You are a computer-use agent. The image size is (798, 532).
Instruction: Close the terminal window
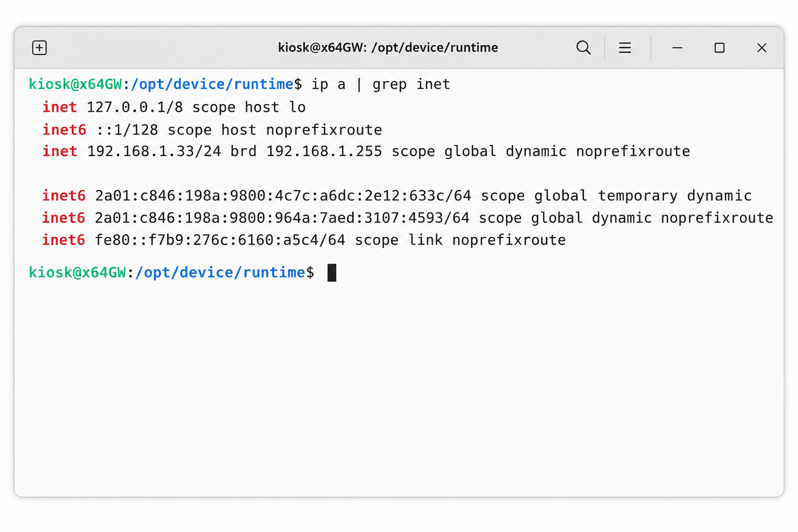pyautogui.click(x=762, y=48)
